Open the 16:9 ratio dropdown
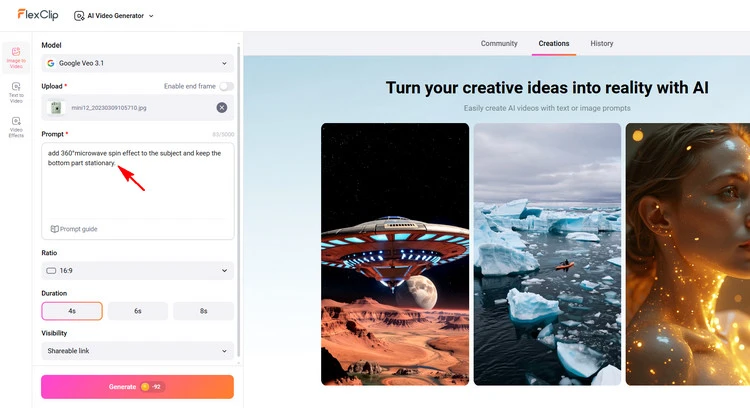Image resolution: width=750 pixels, height=408 pixels. [138, 270]
